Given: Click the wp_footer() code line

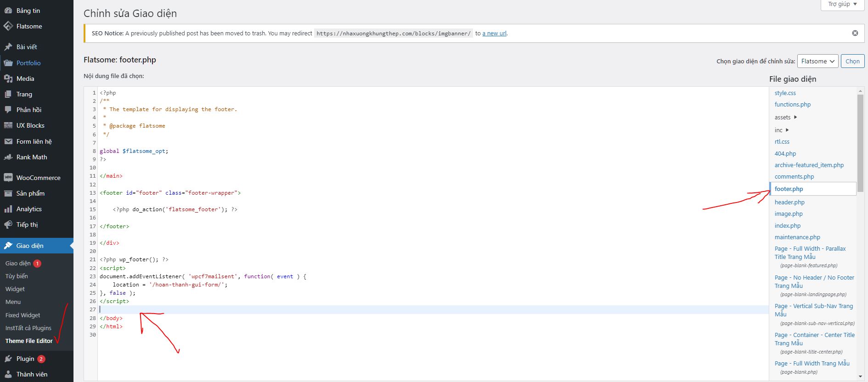Looking at the screenshot, I should (x=134, y=259).
